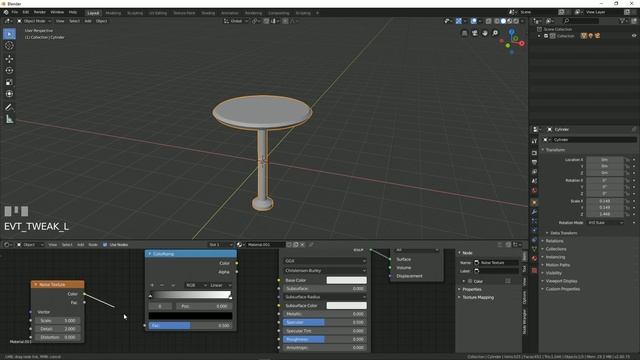Screen dimensions: 640x360
Task: Select the Move tool
Action: [x=9, y=59]
